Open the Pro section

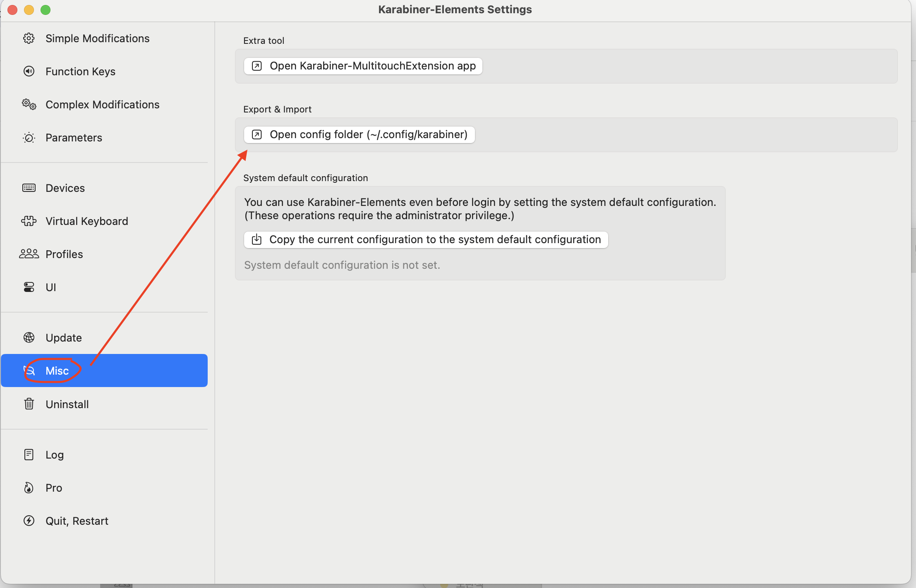(104, 488)
